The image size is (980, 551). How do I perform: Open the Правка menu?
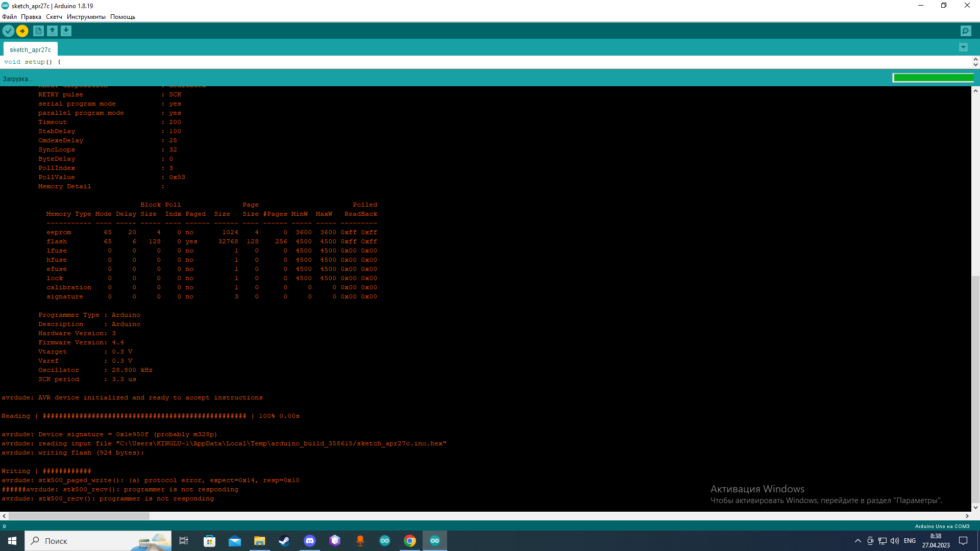(x=31, y=17)
